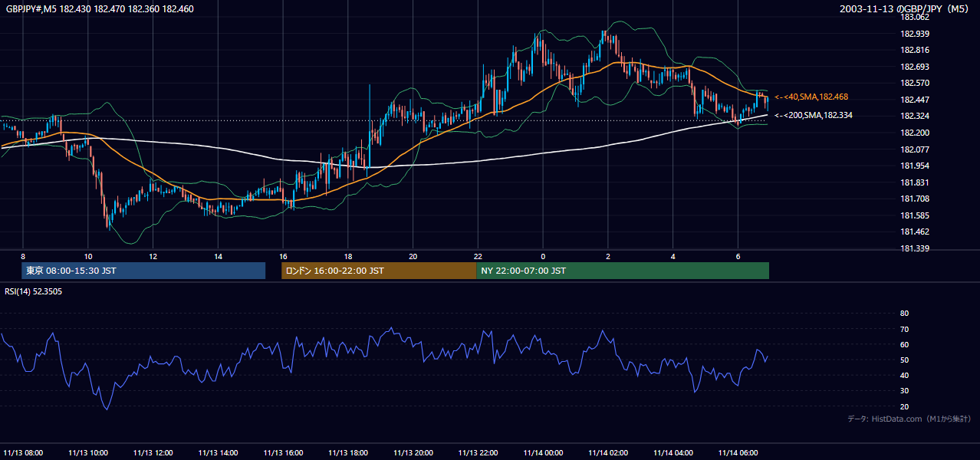Screen dimensions: 980x460
Task: Click the 11/13 10:00 date axis label
Action: tap(88, 452)
